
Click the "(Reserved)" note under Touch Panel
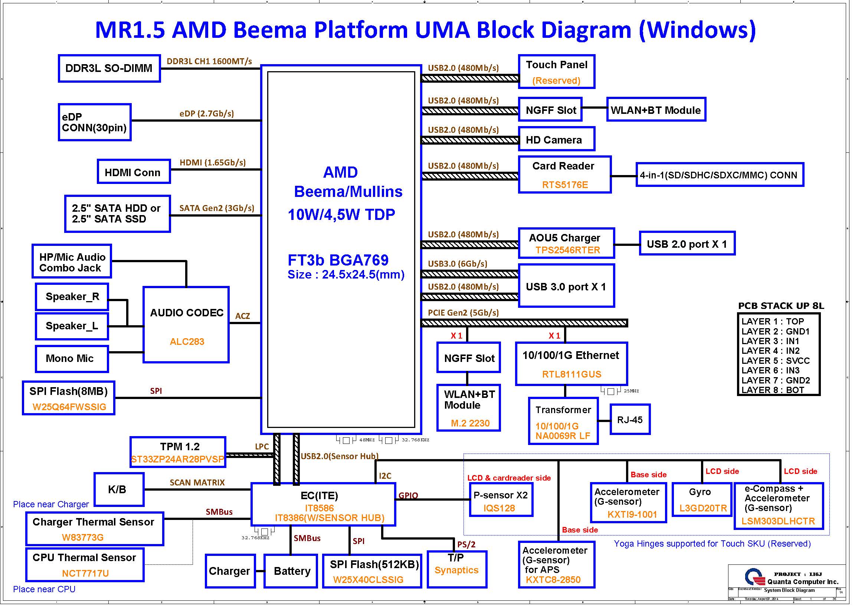(x=556, y=81)
